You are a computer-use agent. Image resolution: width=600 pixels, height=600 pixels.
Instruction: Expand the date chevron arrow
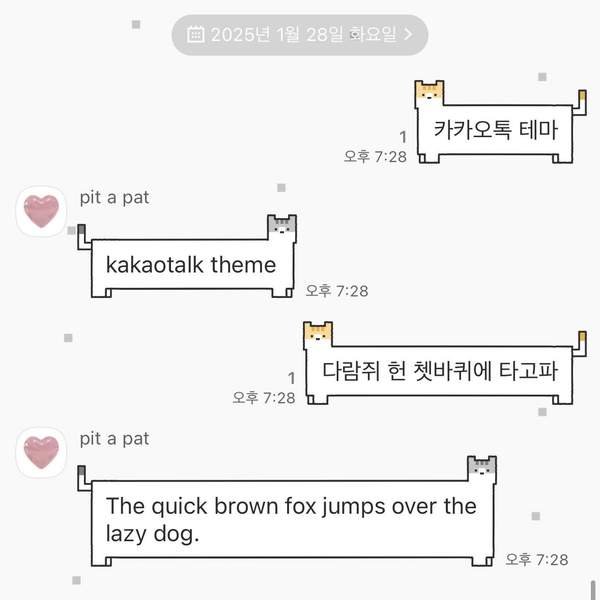click(408, 34)
